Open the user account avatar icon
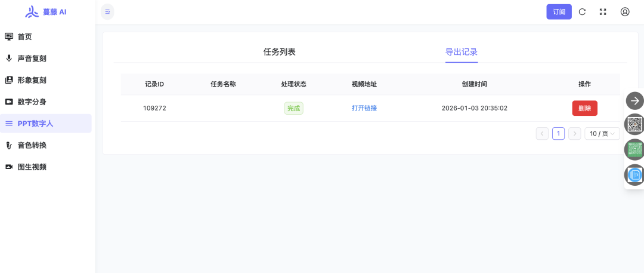This screenshot has width=644, height=273. tap(625, 12)
